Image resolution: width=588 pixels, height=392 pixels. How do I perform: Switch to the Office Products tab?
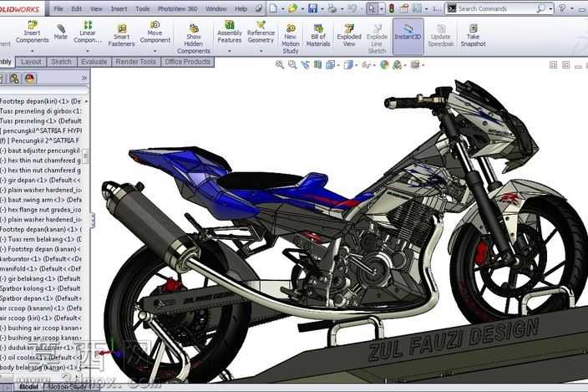pos(187,62)
